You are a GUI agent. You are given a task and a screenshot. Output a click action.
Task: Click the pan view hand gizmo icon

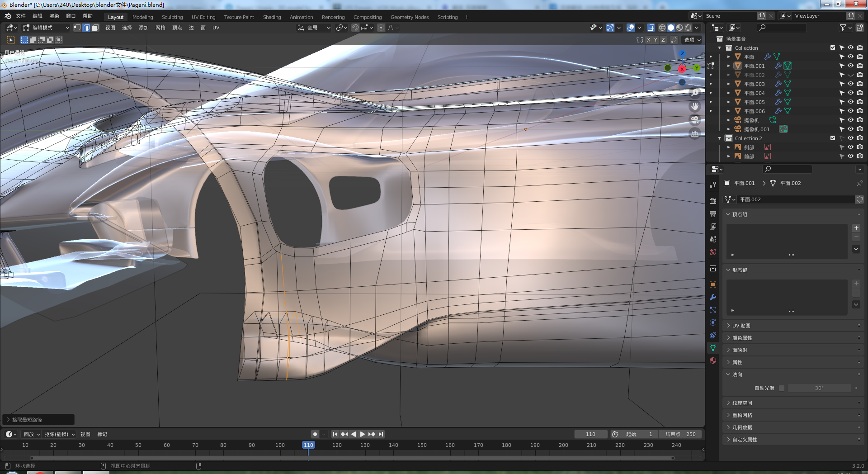(x=695, y=107)
